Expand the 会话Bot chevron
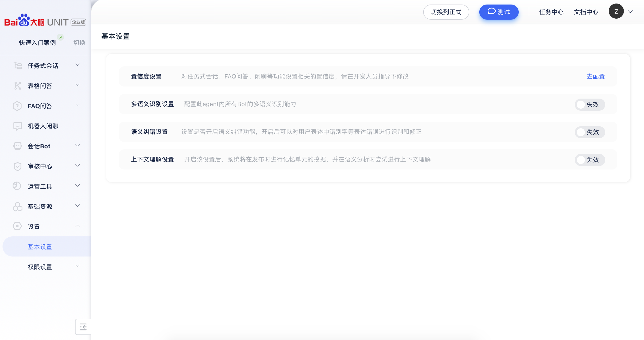The height and width of the screenshot is (340, 644). [x=78, y=145]
